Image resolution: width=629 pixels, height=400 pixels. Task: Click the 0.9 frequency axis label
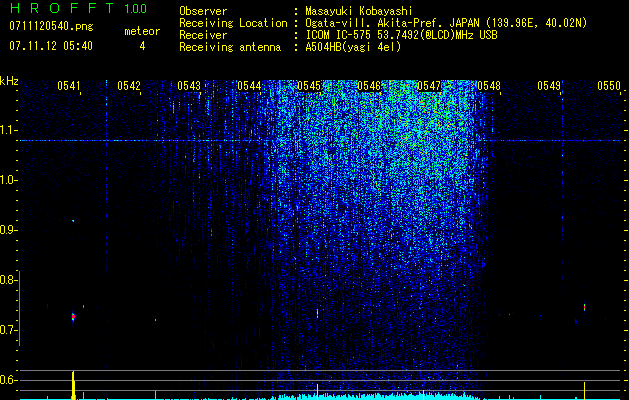tap(8, 230)
